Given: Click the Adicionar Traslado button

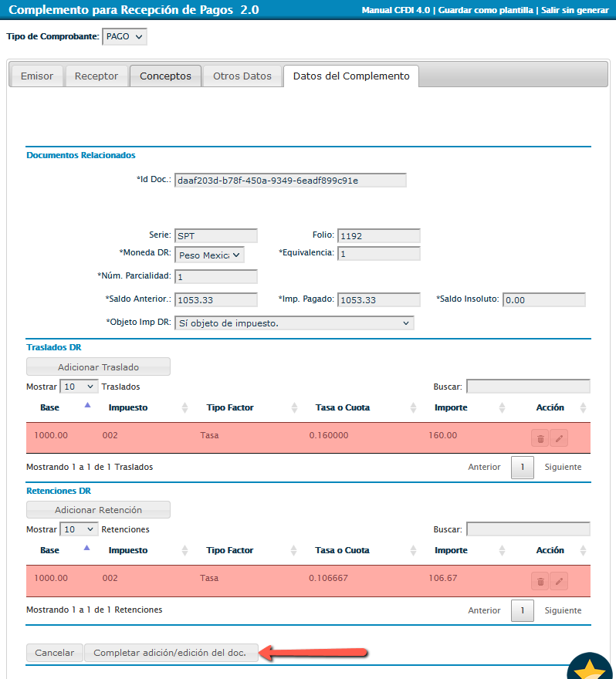Looking at the screenshot, I should coord(98,367).
